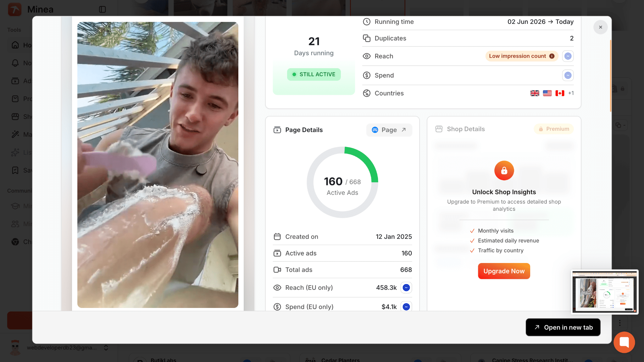The image size is (644, 362).
Task: Click the Created on date 12 Jan 2025
Action: tap(394, 237)
